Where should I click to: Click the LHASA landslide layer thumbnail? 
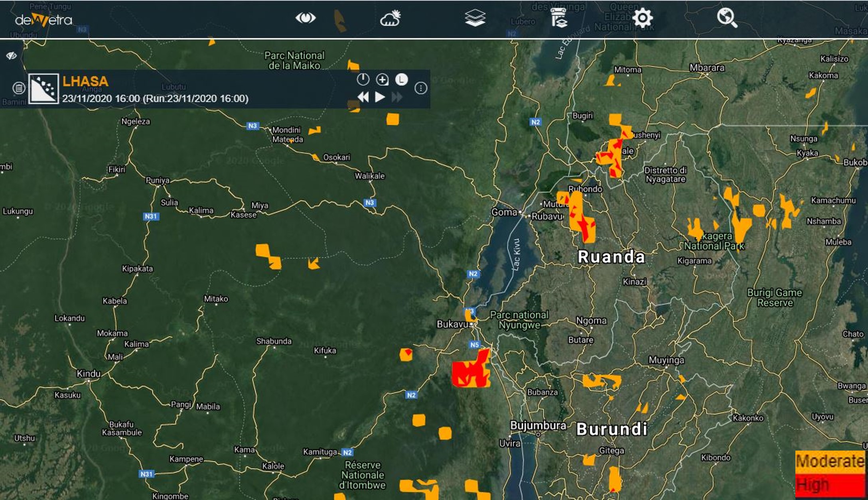(43, 89)
